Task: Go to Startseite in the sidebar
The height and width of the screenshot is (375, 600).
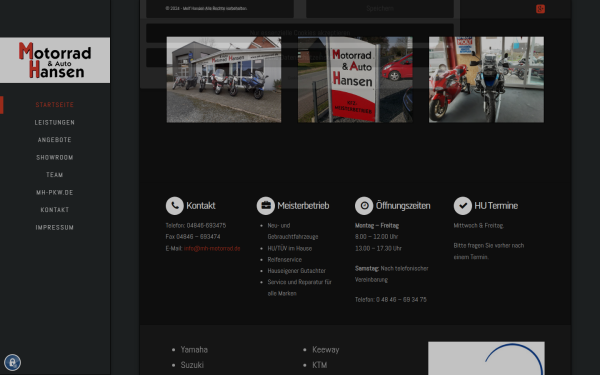Action: [x=55, y=105]
